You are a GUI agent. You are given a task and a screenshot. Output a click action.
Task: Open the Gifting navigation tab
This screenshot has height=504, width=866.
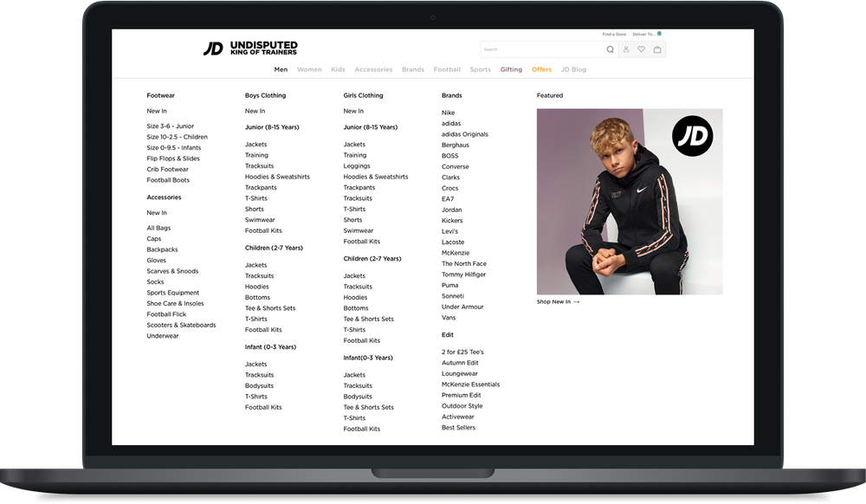pos(512,69)
